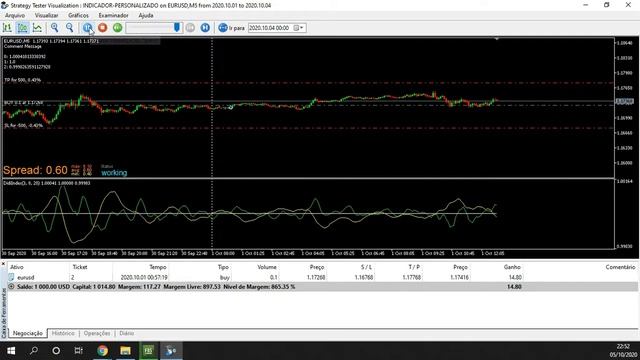Open the Visualizar menu

[47, 15]
